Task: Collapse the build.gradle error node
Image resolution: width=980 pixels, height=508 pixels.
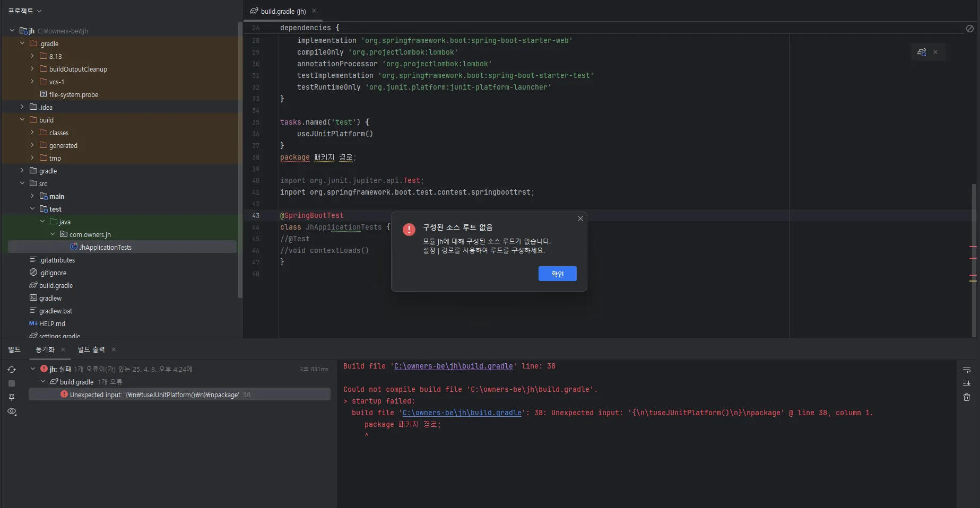Action: (x=43, y=381)
